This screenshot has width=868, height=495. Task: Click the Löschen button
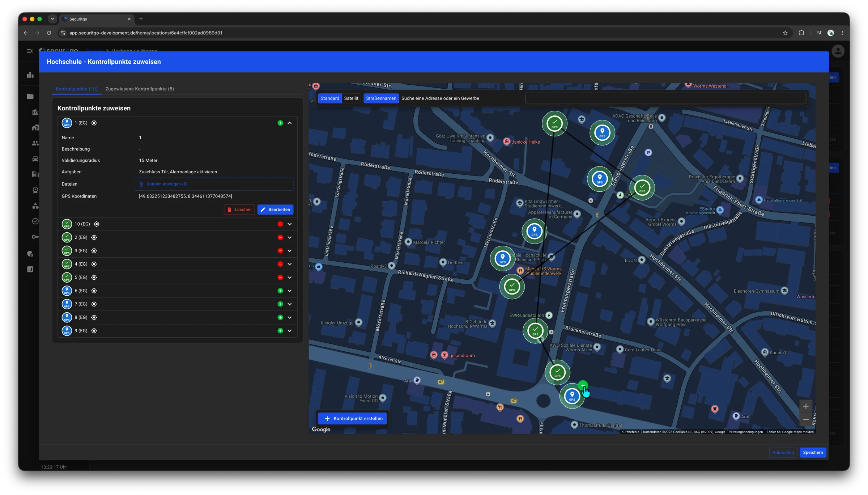[x=239, y=210]
